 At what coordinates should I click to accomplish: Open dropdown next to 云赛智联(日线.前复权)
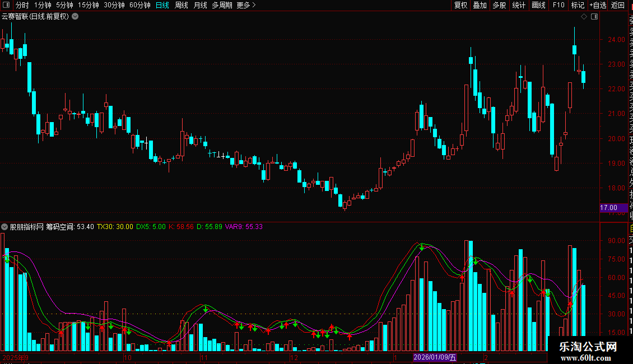(x=75, y=17)
